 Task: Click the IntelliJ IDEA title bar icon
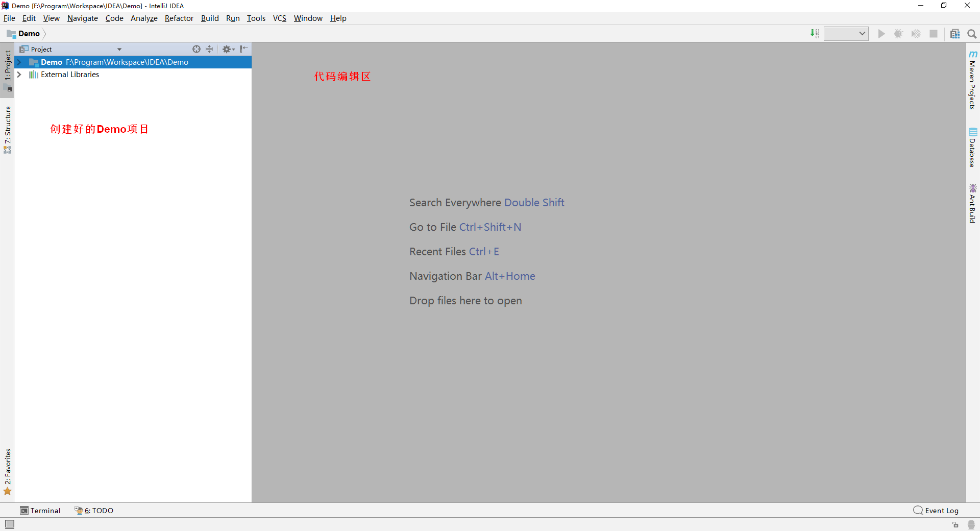click(x=6, y=6)
